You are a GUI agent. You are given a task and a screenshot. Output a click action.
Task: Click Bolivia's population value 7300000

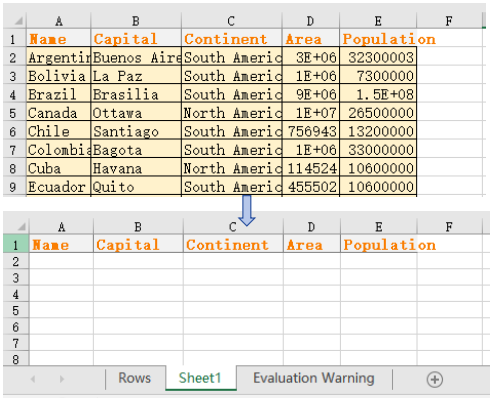[x=378, y=75]
